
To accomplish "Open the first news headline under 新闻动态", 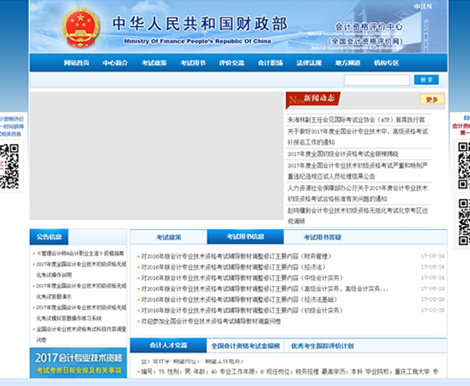I will coord(356,120).
